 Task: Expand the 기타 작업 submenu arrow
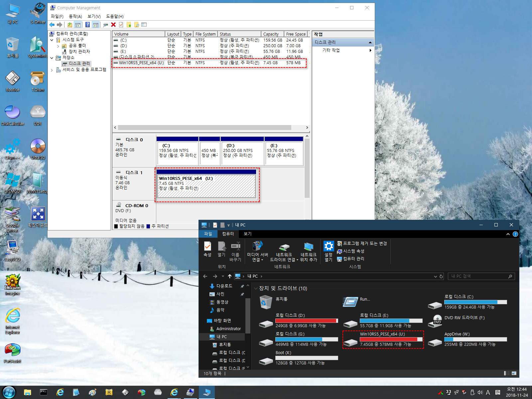pos(370,50)
